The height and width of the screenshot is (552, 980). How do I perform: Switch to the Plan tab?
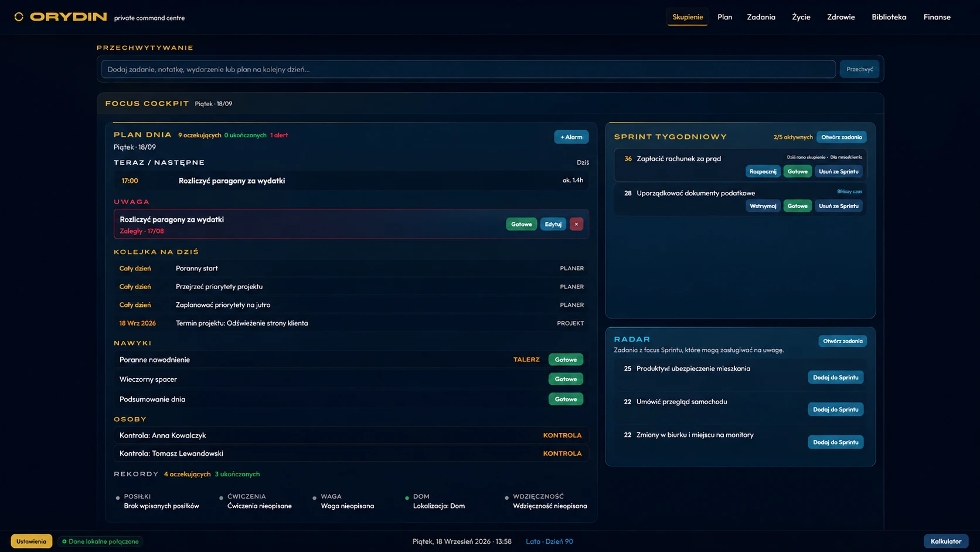click(x=725, y=17)
